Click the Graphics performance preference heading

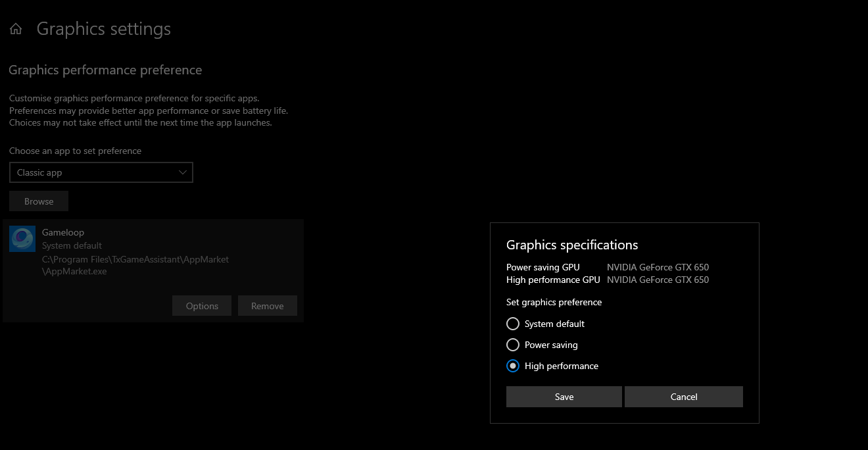click(105, 70)
